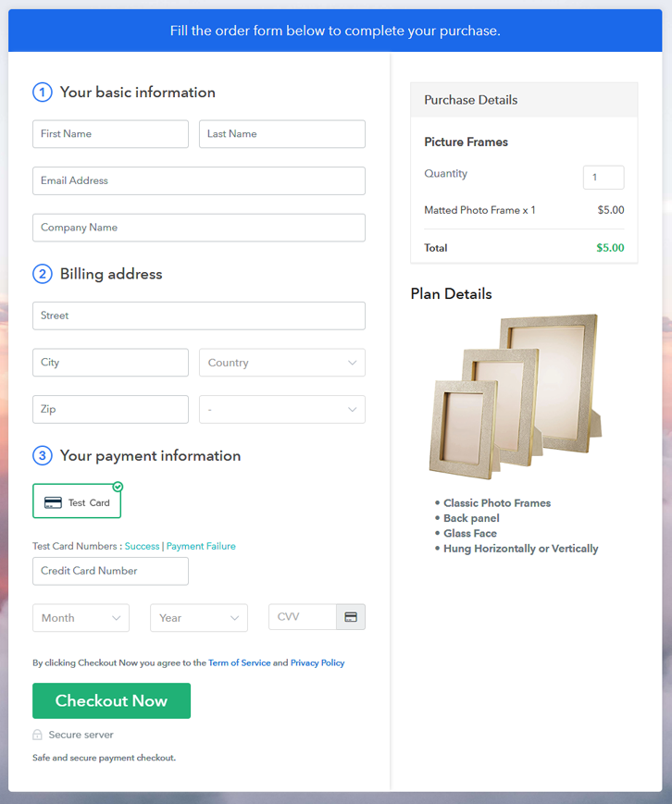
Task: Focus the Email Address field
Action: click(x=199, y=180)
